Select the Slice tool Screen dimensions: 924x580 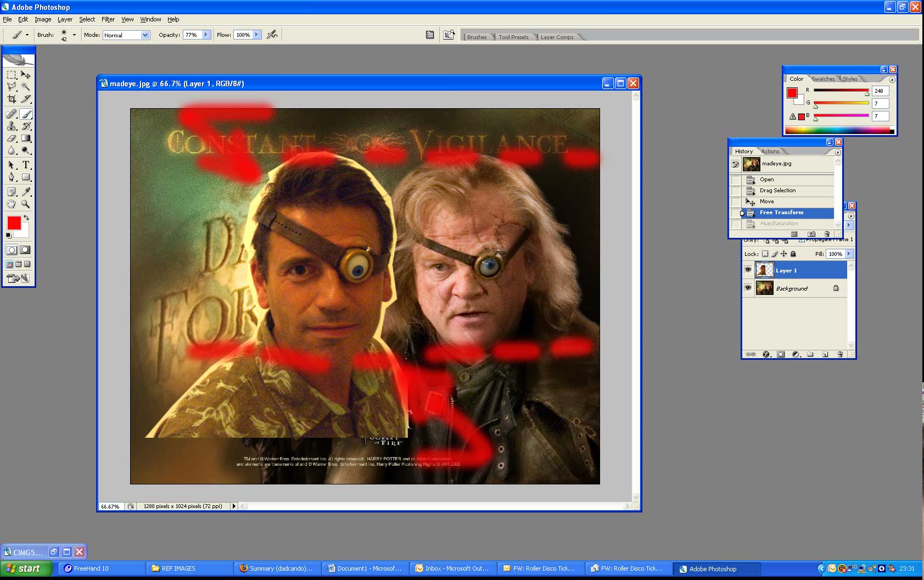click(26, 99)
